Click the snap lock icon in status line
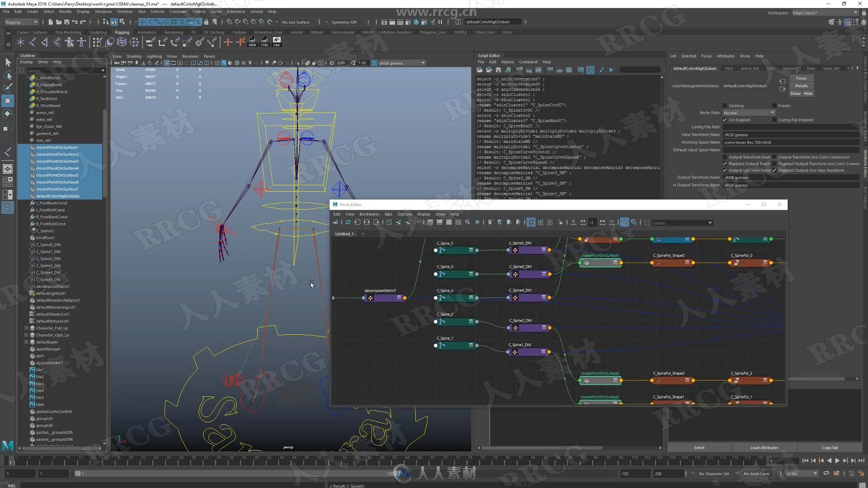868x488 pixels. tap(206, 22)
